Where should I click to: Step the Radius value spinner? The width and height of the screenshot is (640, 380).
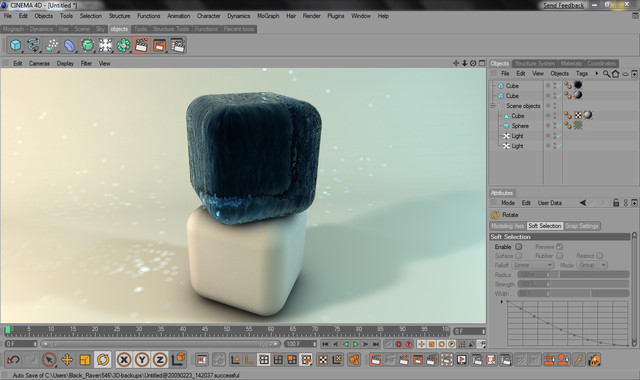tap(548, 275)
